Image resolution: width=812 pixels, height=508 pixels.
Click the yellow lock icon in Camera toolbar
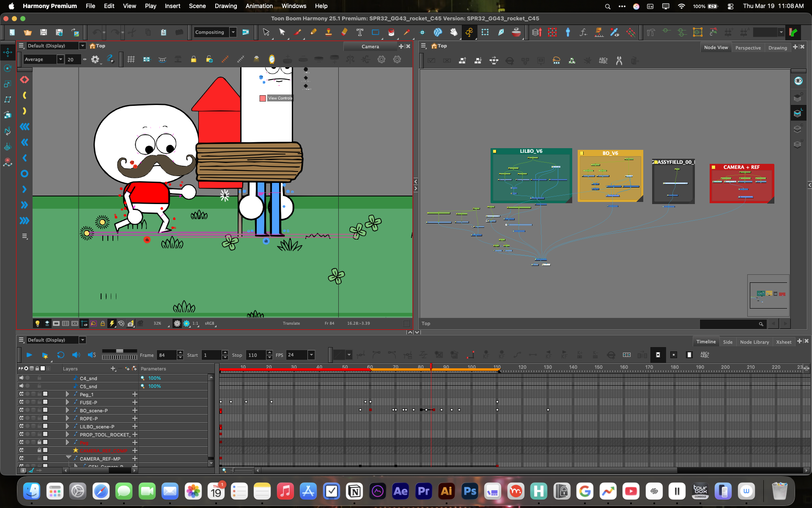point(193,59)
